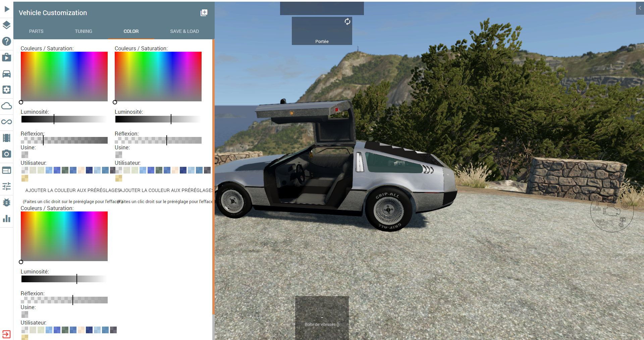Click the Vehicle Customization panel scrollbar
The width and height of the screenshot is (644, 340).
click(213, 177)
